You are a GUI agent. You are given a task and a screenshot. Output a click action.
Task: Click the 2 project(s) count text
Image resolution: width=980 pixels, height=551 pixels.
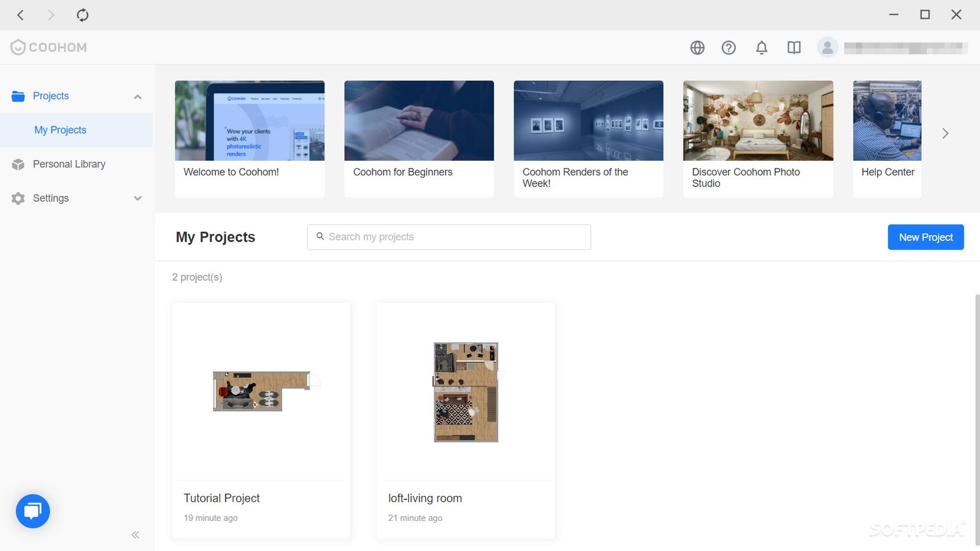(x=197, y=277)
